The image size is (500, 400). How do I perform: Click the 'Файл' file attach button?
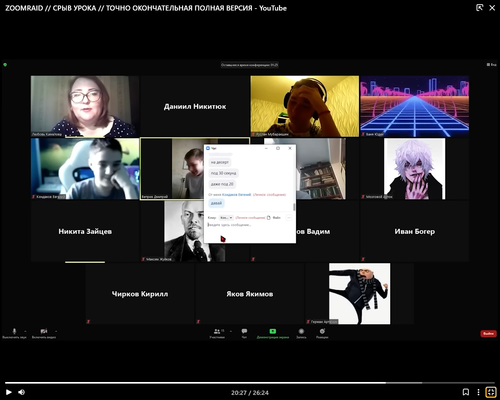pos(274,218)
